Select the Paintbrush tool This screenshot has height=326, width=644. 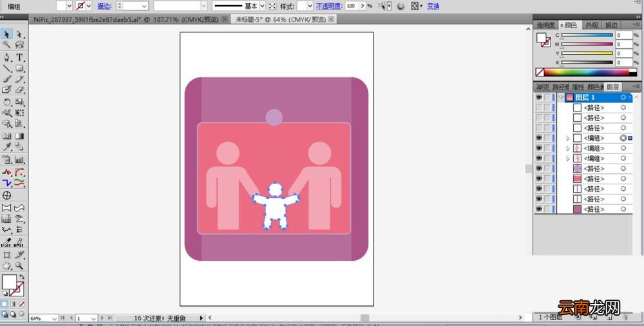(6, 79)
